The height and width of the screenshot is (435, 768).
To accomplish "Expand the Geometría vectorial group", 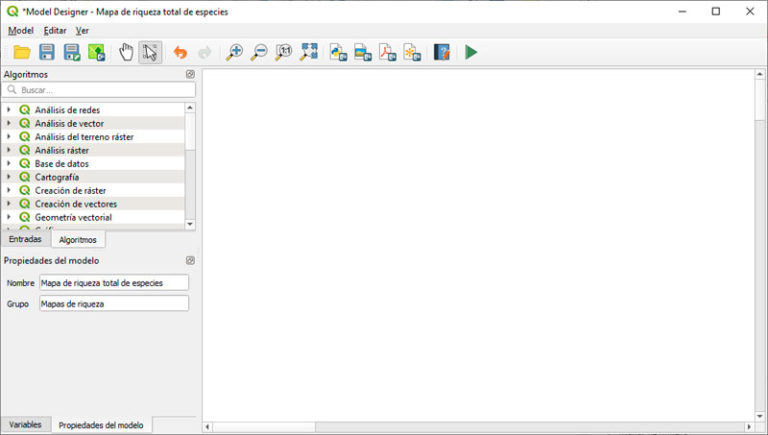I will point(9,217).
